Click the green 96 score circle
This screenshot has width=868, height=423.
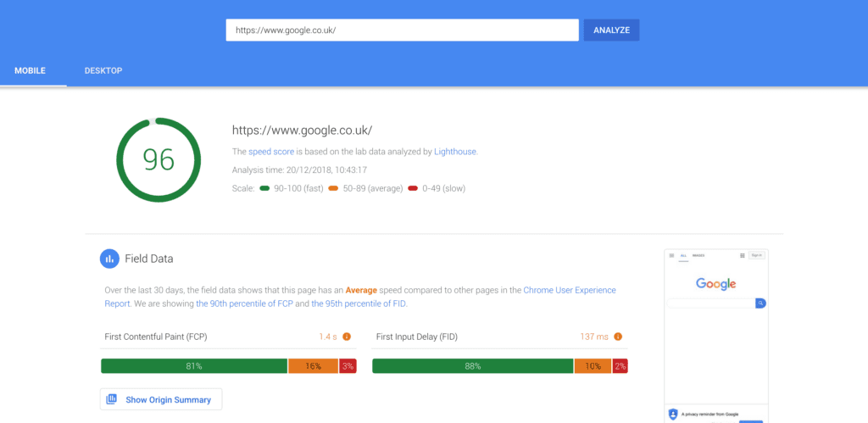[159, 159]
